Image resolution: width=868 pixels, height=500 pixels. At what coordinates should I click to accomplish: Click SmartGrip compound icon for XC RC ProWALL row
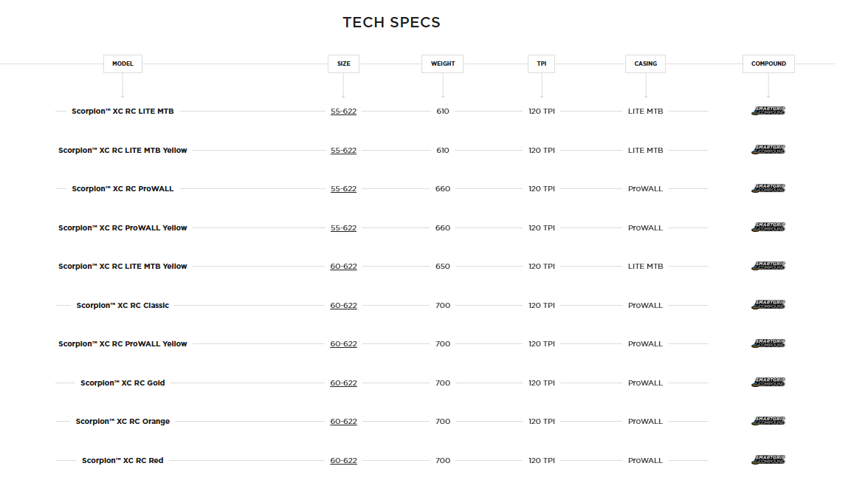[768, 188]
